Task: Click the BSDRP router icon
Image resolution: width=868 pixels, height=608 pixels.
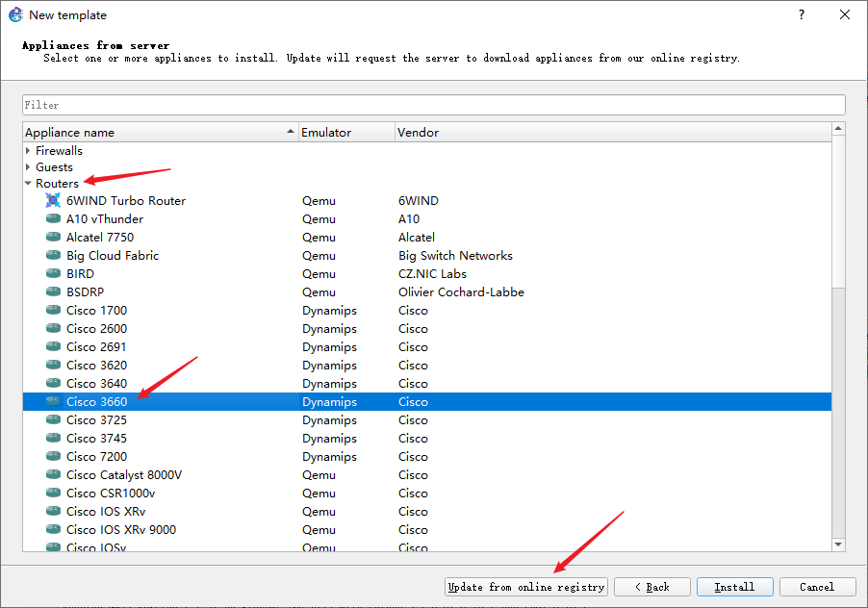Action: click(x=53, y=291)
